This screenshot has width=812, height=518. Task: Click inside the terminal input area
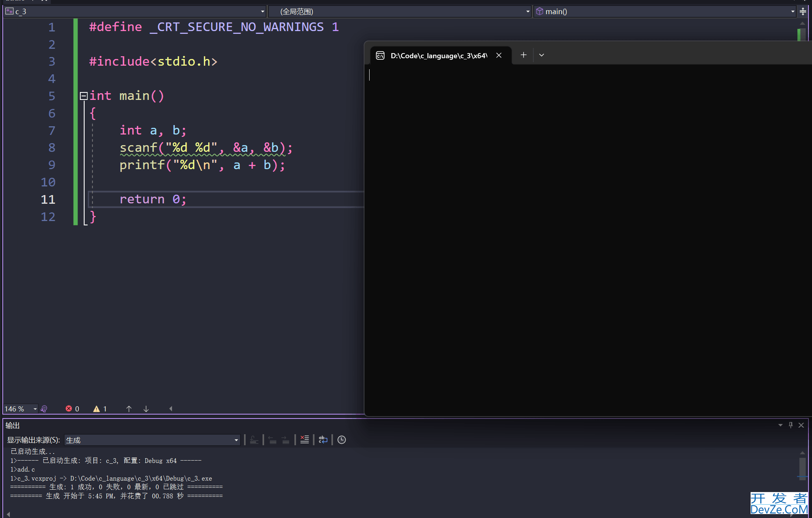(x=588, y=240)
